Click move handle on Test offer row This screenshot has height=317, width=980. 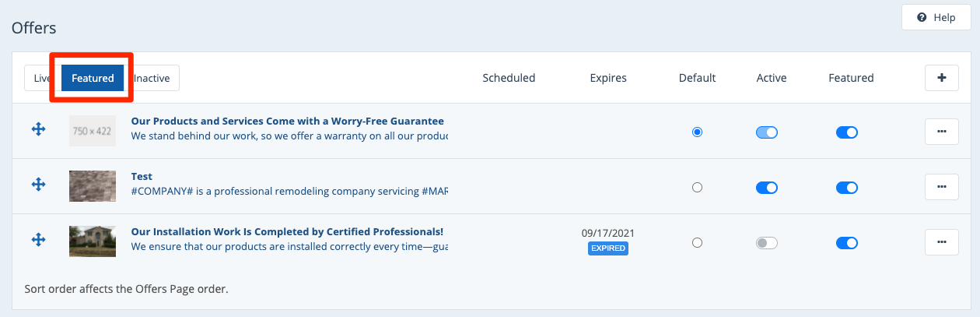coord(38,185)
